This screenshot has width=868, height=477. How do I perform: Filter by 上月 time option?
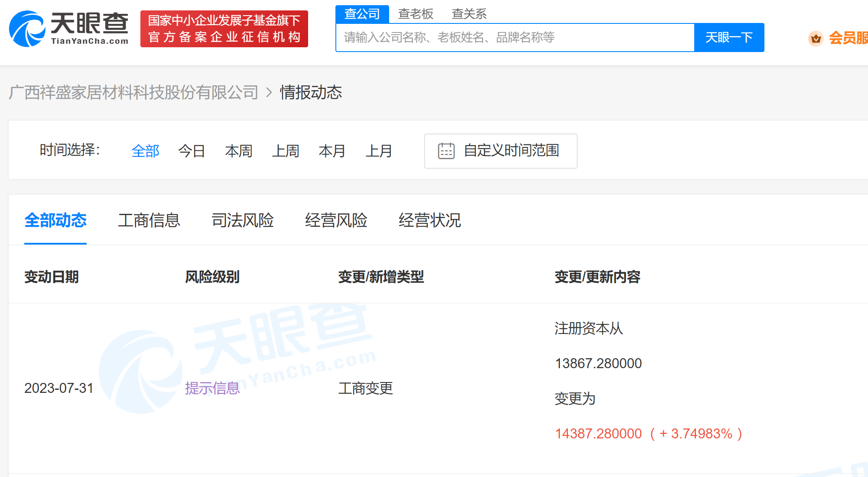point(379,151)
